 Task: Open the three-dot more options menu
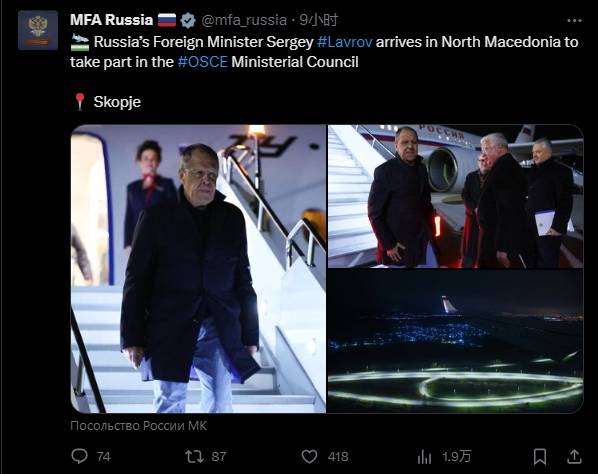coord(574,21)
